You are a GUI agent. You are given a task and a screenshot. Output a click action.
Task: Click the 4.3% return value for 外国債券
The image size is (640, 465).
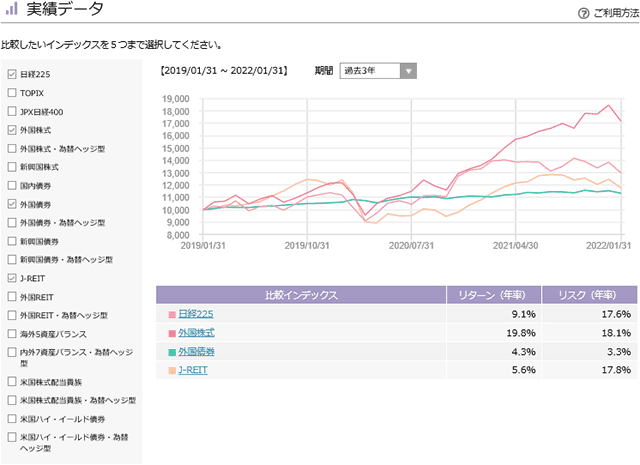[x=524, y=352]
